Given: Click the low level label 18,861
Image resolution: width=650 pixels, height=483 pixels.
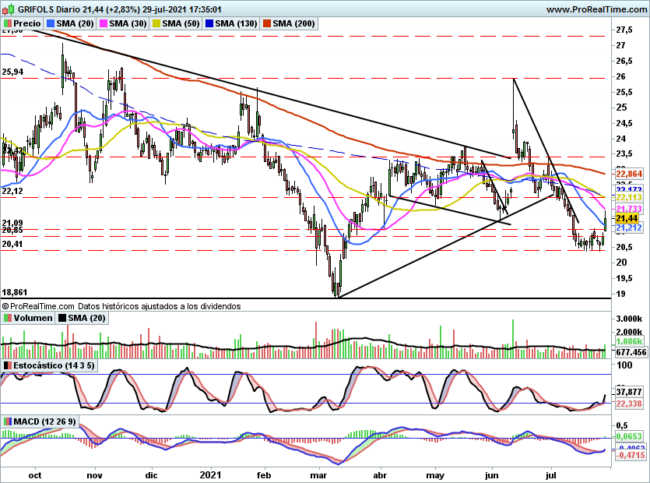Looking at the screenshot, I should 15,292.
